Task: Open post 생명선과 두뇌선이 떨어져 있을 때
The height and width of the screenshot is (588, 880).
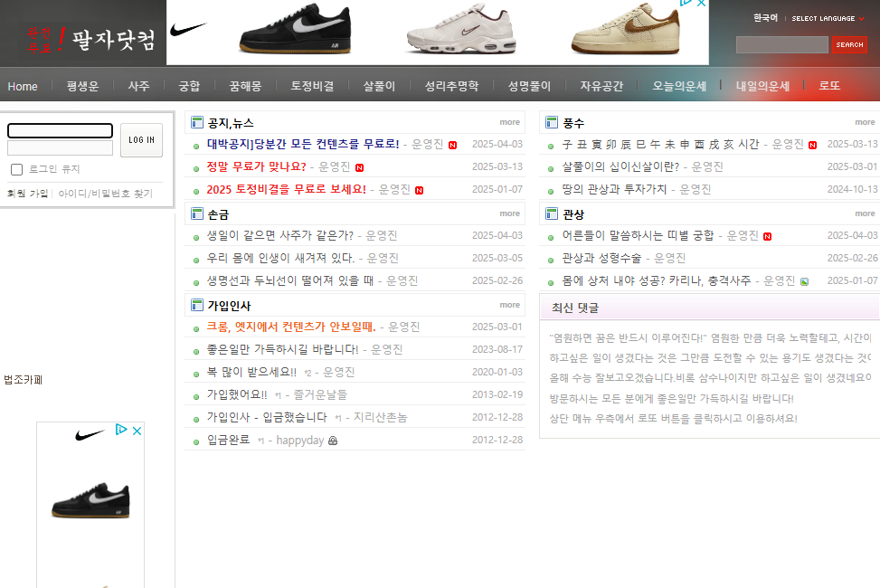Action: point(290,280)
